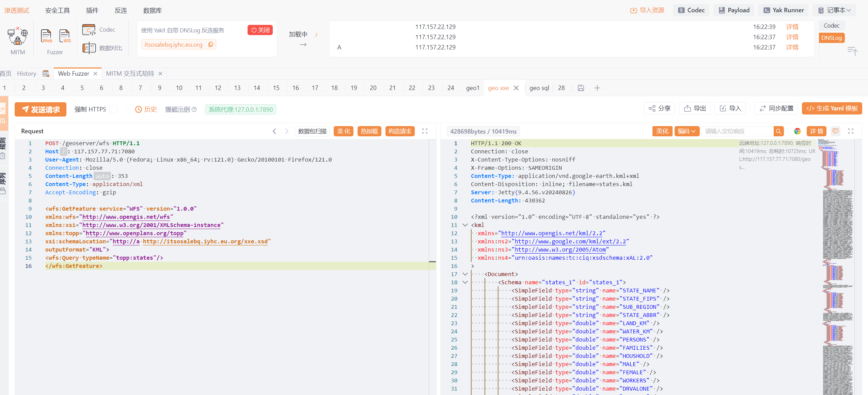Screen dimensions: 868x395
Task: Click the system proxy 127.0.0.1:7890 tag
Action: [241, 109]
